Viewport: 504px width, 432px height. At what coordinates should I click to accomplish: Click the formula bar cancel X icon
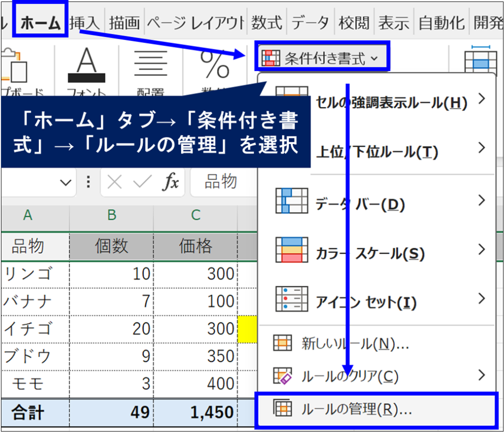114,182
